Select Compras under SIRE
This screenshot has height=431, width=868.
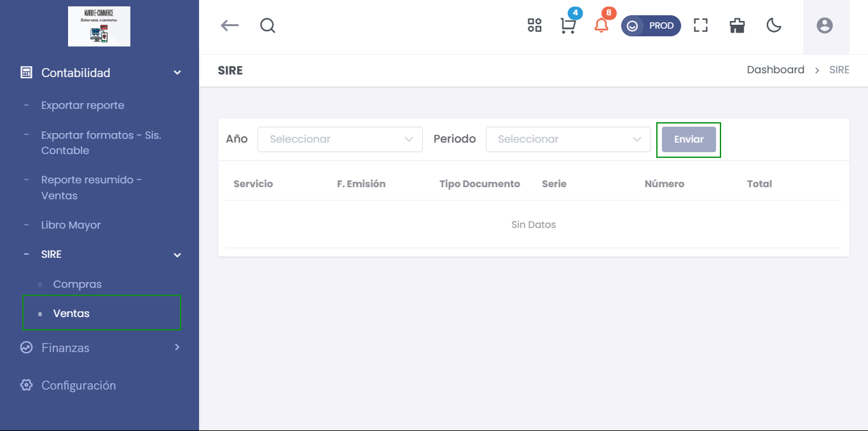pos(77,284)
